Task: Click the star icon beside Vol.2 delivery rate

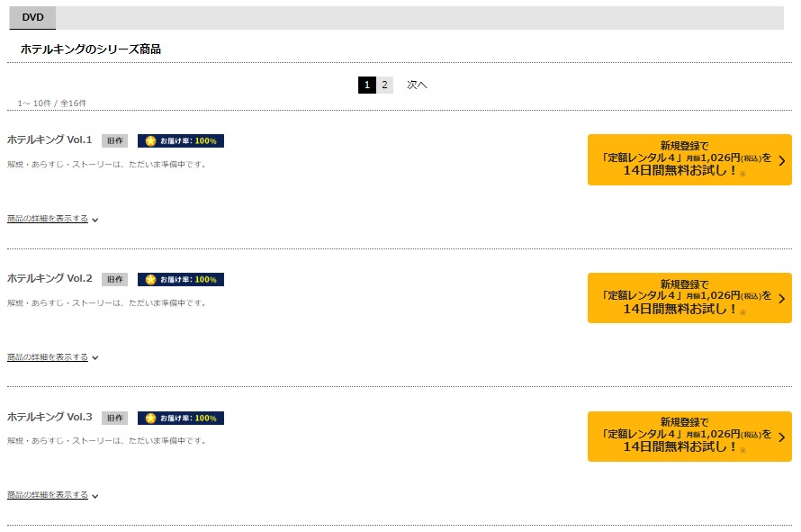Action: (x=150, y=280)
